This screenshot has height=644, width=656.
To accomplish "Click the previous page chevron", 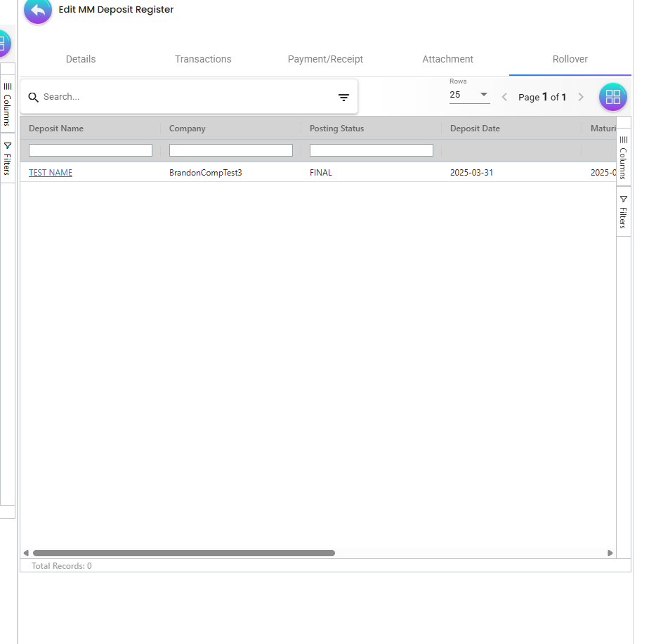I will tap(504, 97).
